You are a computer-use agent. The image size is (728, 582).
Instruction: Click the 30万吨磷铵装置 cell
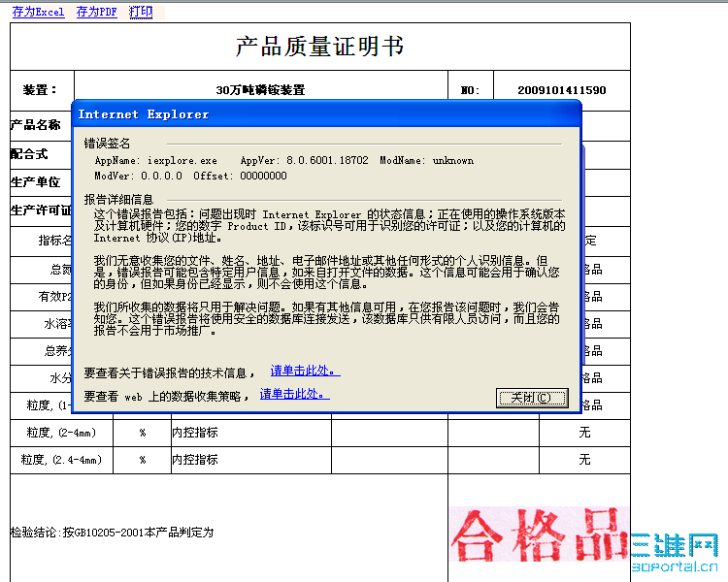[x=260, y=90]
